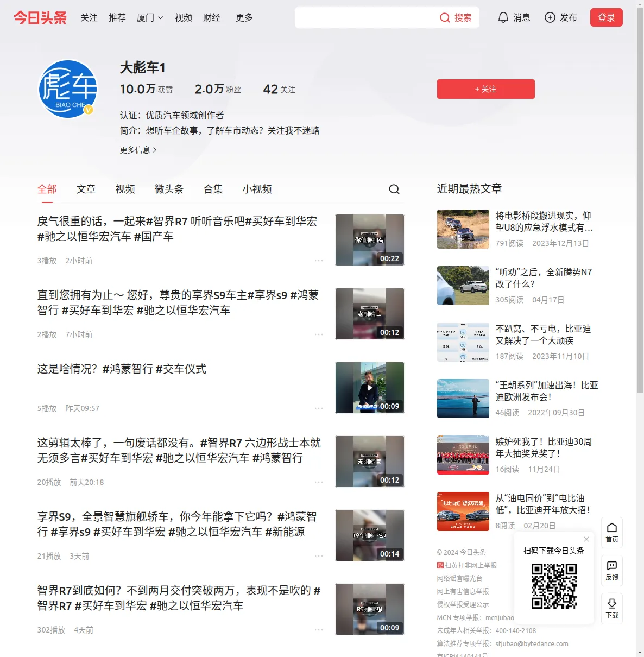Click the 搜索 button text
The height and width of the screenshot is (657, 644).
click(x=463, y=18)
